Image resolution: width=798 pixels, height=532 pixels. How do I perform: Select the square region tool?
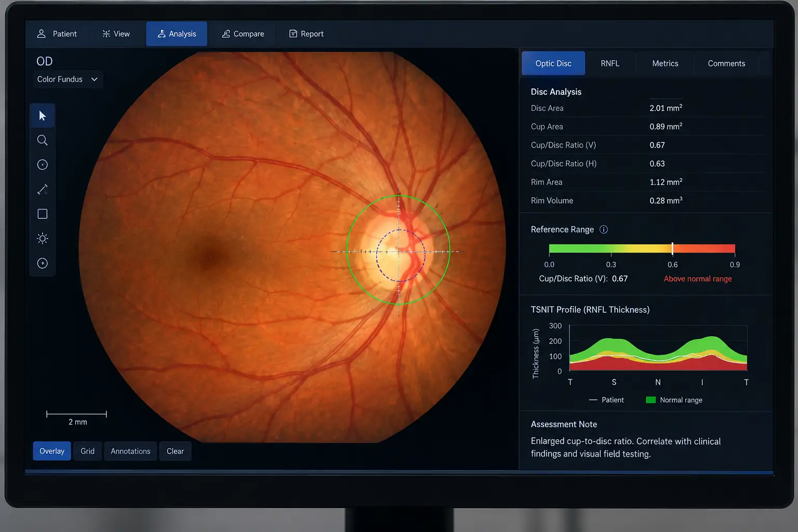pos(43,214)
